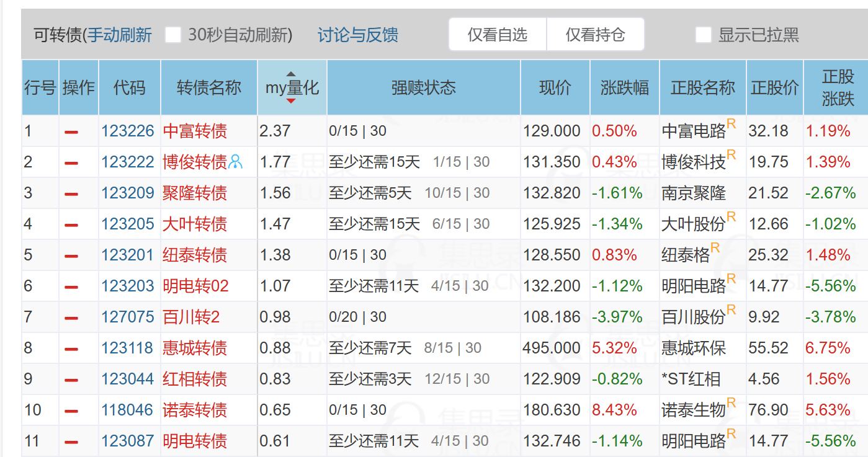
Task: Select the 至少还需3天 redemption status text
Action: (370, 379)
